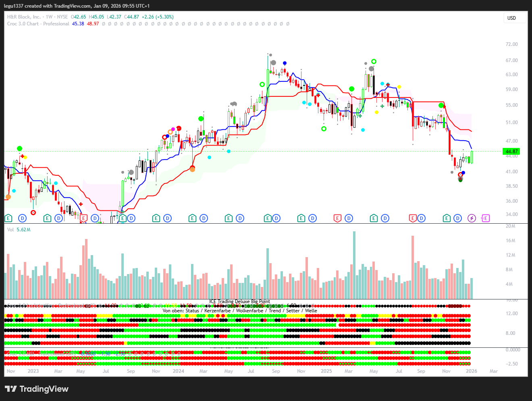
Task: Select the leftmost green earnings E marker
Action: click(x=8, y=218)
